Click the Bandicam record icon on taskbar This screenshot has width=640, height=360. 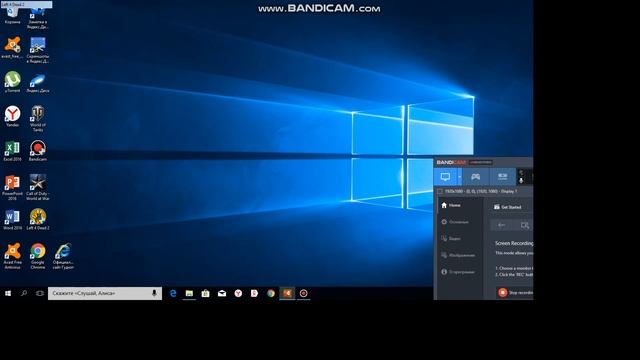point(303,293)
